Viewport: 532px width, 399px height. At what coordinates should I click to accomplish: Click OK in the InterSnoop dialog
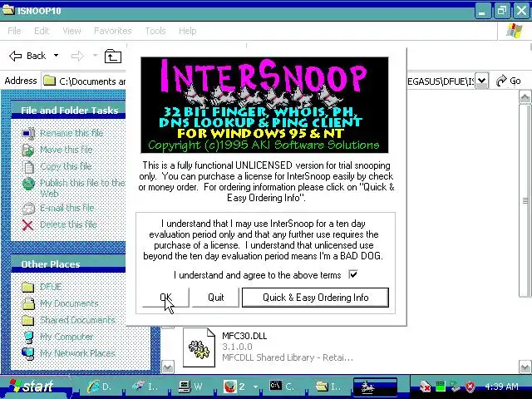click(165, 298)
